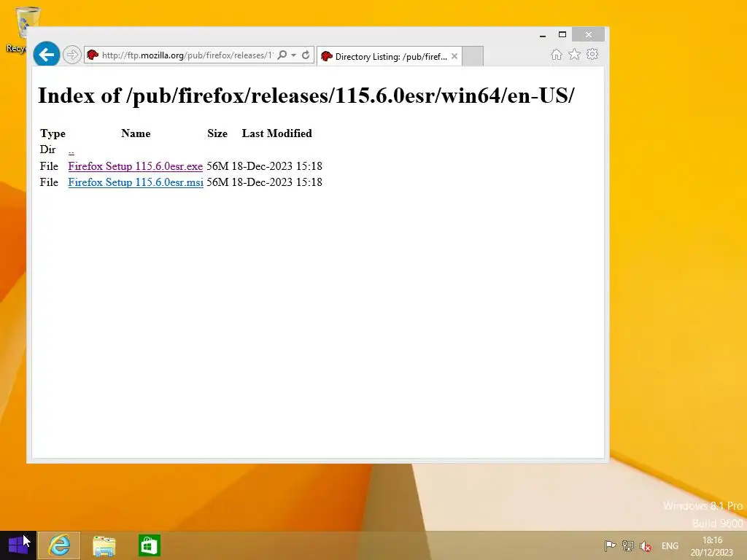Viewport: 747px width, 560px height.
Task: Download Firefox Setup 115.6.0esr.exe
Action: [135, 166]
